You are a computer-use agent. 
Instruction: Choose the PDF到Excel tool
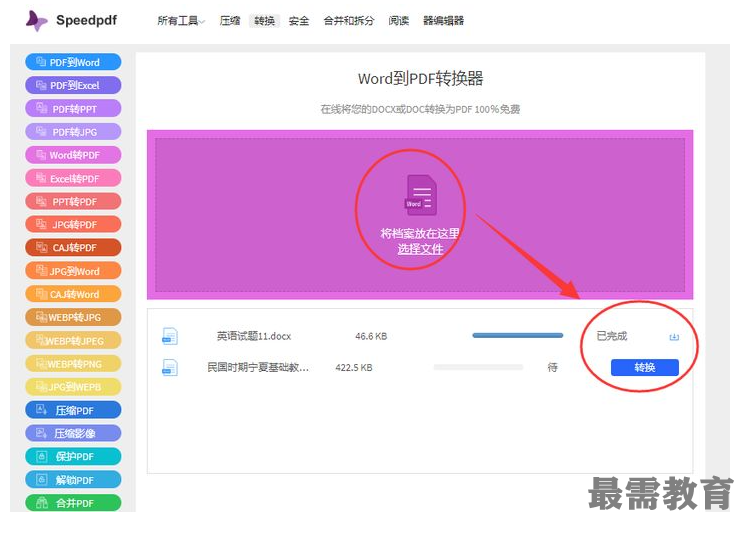pos(73,85)
